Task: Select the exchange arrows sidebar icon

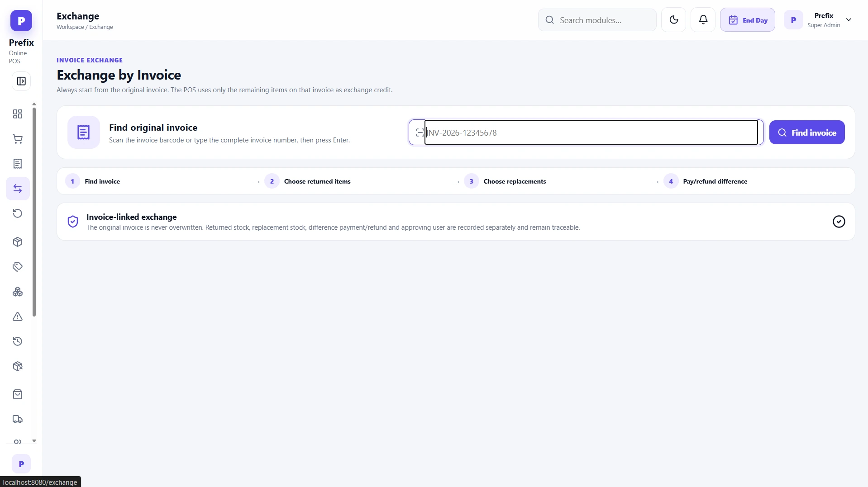Action: pos(18,189)
